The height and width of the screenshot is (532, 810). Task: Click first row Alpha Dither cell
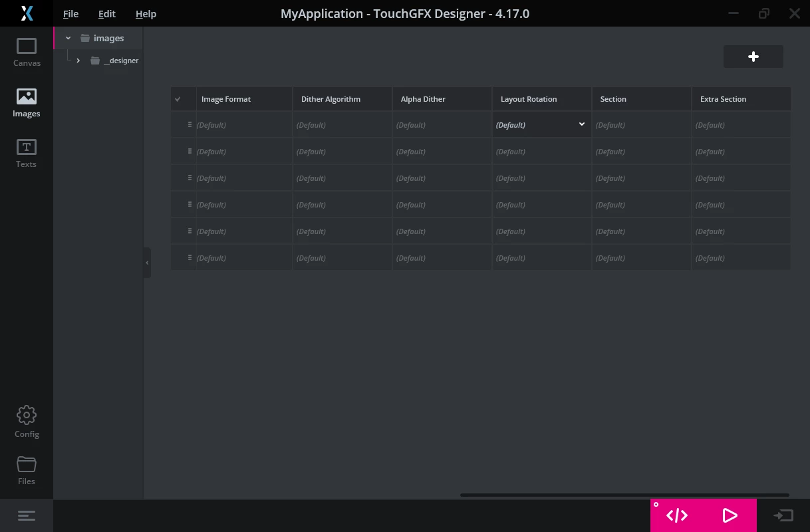pyautogui.click(x=442, y=125)
